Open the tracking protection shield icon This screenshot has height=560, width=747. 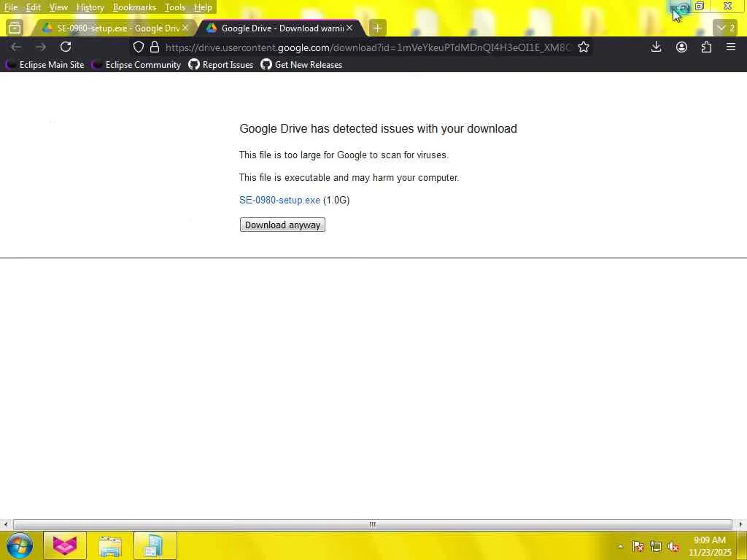click(138, 47)
